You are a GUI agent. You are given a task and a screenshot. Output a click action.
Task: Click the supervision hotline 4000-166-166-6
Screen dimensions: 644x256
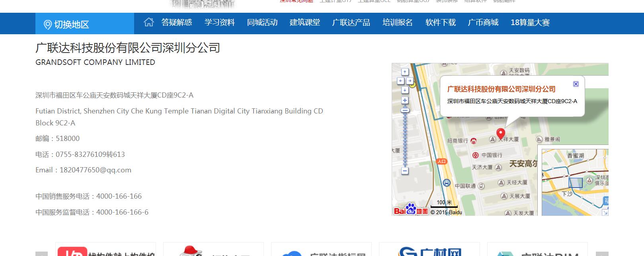coord(123,212)
